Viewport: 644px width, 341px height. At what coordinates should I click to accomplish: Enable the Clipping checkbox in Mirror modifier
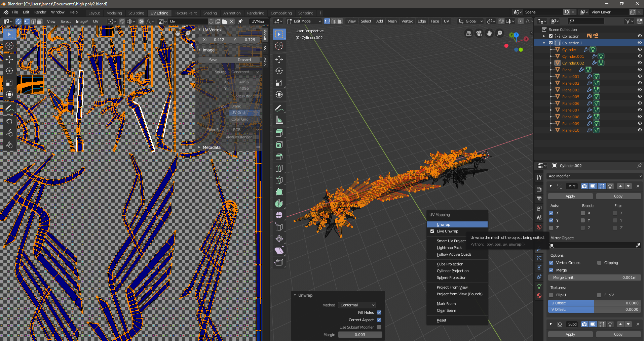click(x=599, y=263)
